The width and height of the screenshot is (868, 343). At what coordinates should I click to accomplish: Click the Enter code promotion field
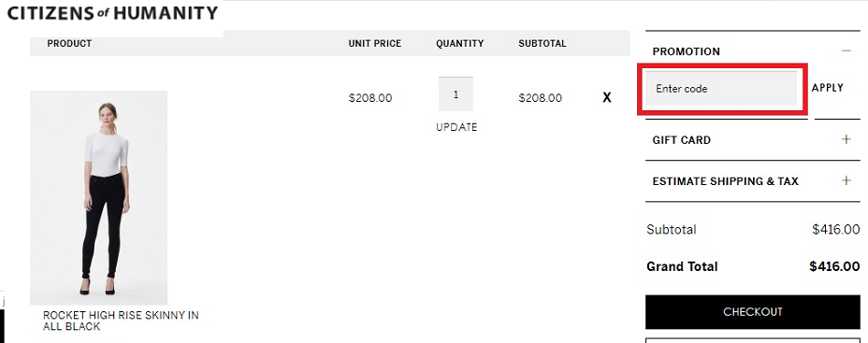pyautogui.click(x=721, y=88)
